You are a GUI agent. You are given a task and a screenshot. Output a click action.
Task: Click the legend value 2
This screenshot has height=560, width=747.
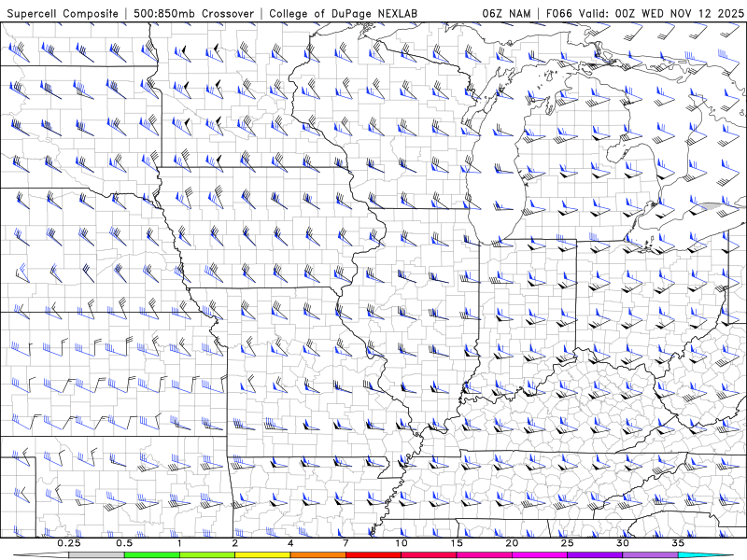235,543
